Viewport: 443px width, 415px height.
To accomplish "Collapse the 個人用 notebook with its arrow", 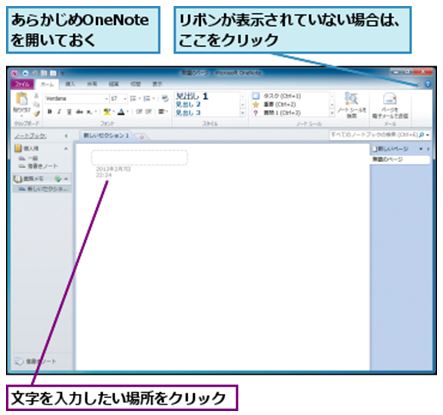I will coord(66,148).
